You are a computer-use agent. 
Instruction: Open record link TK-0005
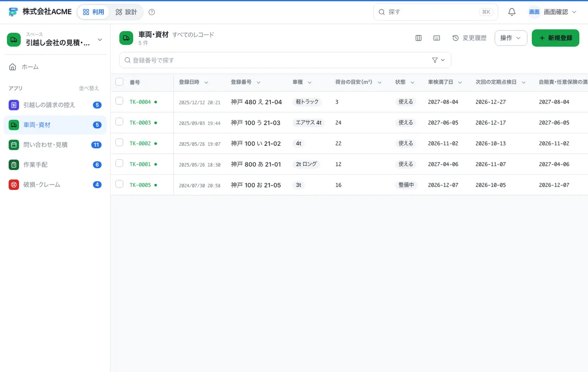140,185
